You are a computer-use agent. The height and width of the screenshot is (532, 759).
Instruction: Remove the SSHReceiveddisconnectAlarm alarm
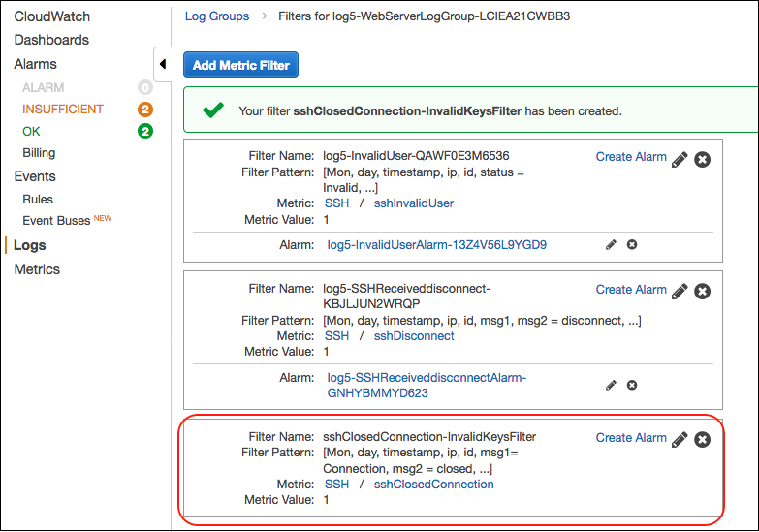pos(632,386)
